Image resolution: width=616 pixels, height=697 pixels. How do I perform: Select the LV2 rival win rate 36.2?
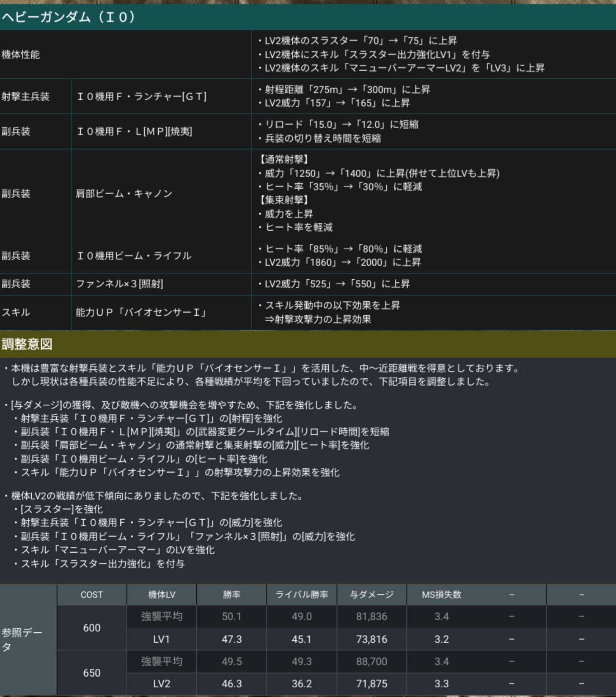(302, 684)
